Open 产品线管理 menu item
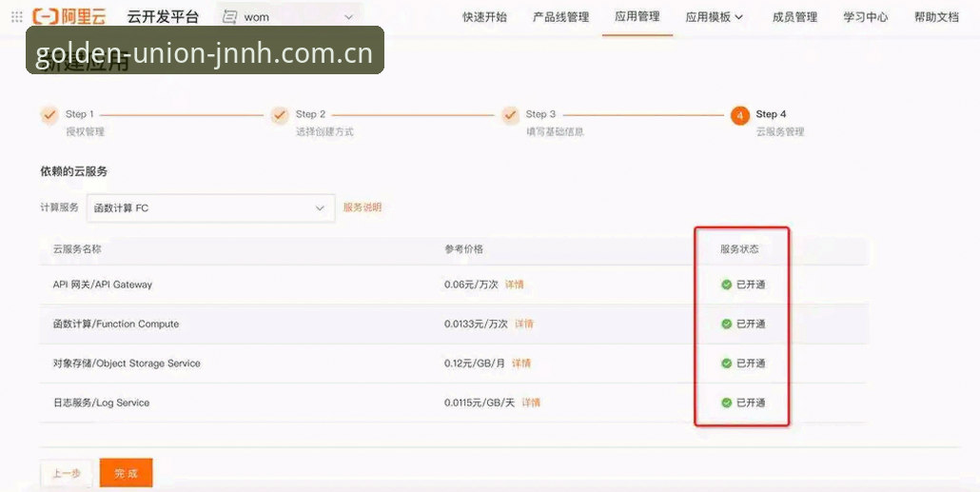The height and width of the screenshot is (492, 980). coord(560,17)
